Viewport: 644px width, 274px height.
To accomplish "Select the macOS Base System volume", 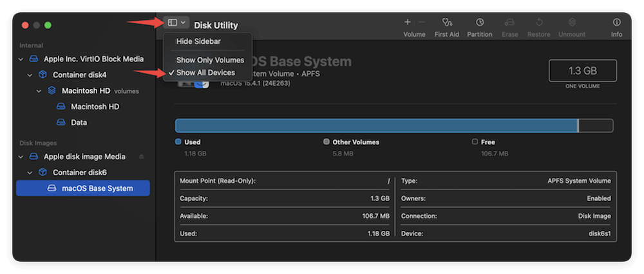I will coord(83,188).
